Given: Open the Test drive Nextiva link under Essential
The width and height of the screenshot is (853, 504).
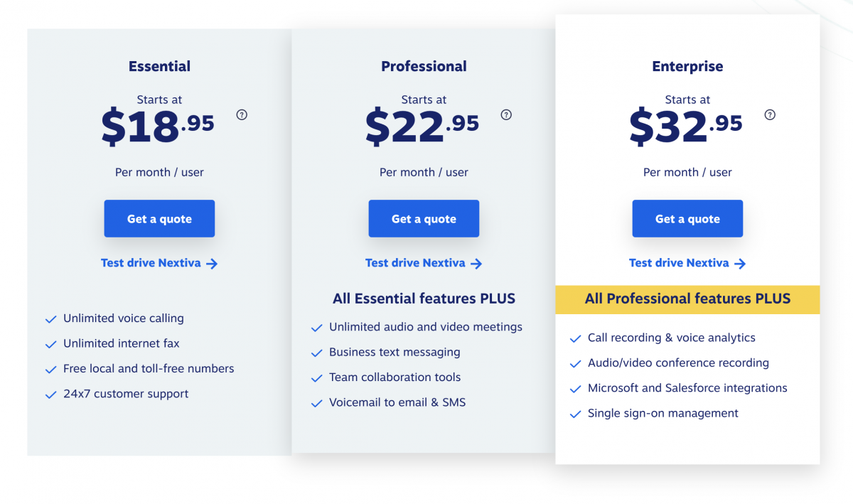Looking at the screenshot, I should pyautogui.click(x=151, y=262).
